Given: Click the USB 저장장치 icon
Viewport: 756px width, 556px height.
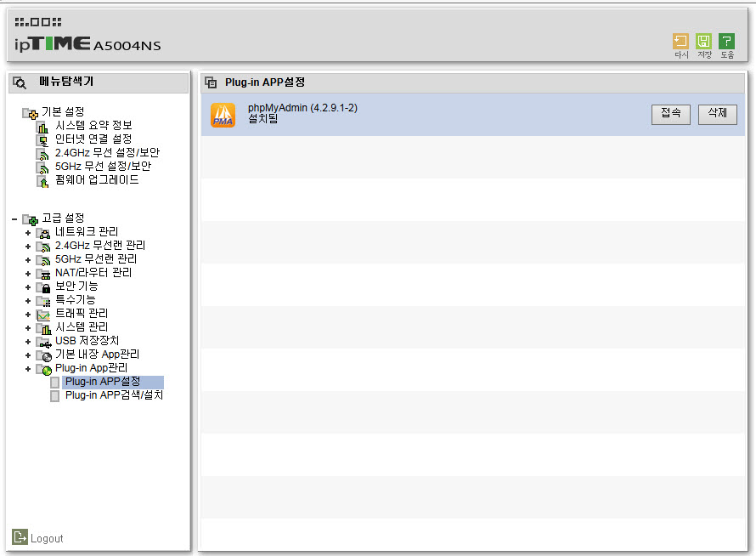Looking at the screenshot, I should (44, 343).
